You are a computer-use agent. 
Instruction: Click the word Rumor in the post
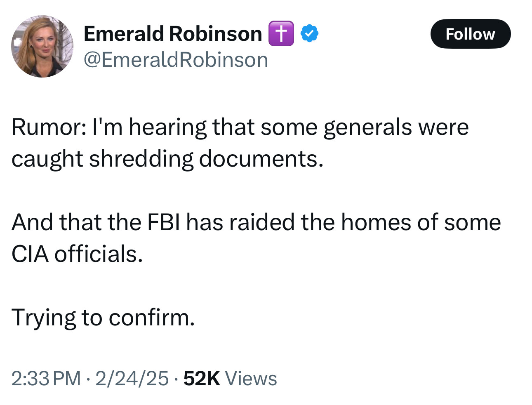click(x=46, y=127)
